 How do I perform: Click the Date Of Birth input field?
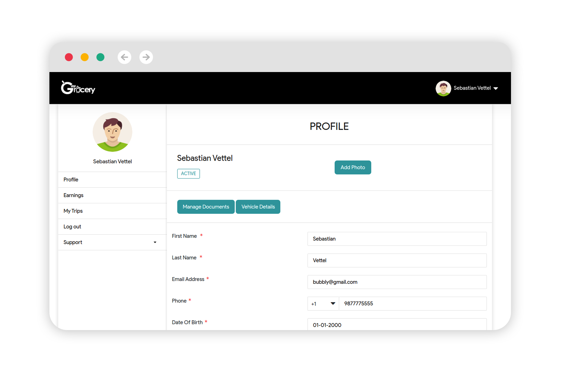(x=396, y=325)
